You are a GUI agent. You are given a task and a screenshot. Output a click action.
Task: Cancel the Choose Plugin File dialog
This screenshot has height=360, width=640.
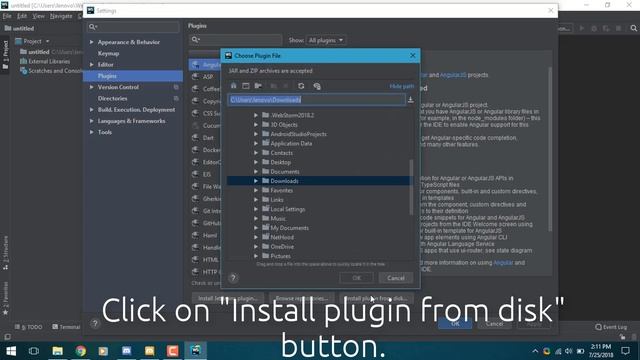tap(396, 278)
